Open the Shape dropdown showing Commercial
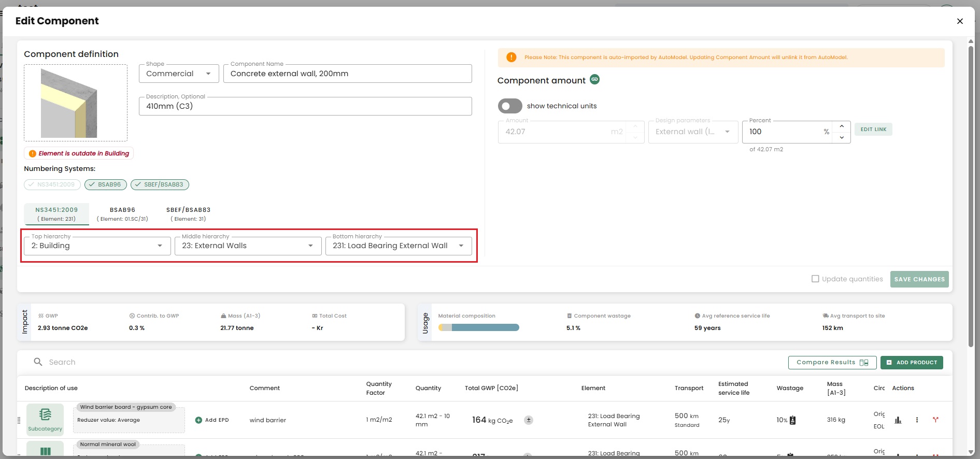This screenshot has height=459, width=980. [179, 74]
